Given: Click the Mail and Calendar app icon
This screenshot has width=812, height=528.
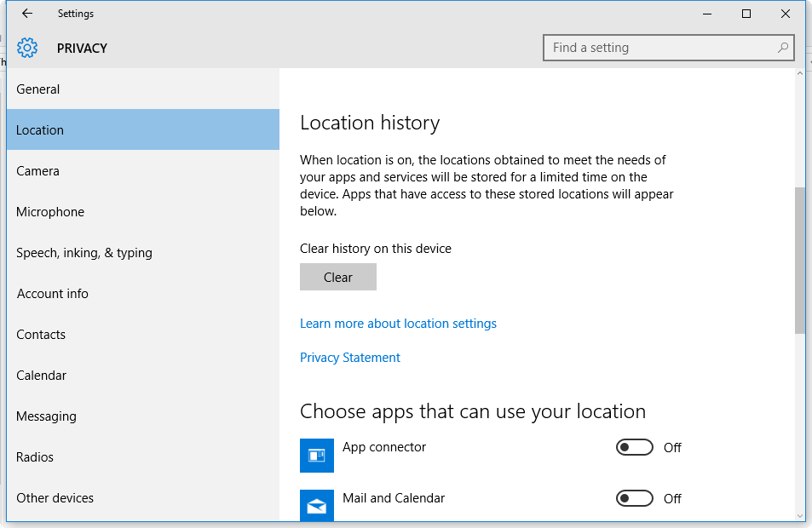Looking at the screenshot, I should 317,506.
